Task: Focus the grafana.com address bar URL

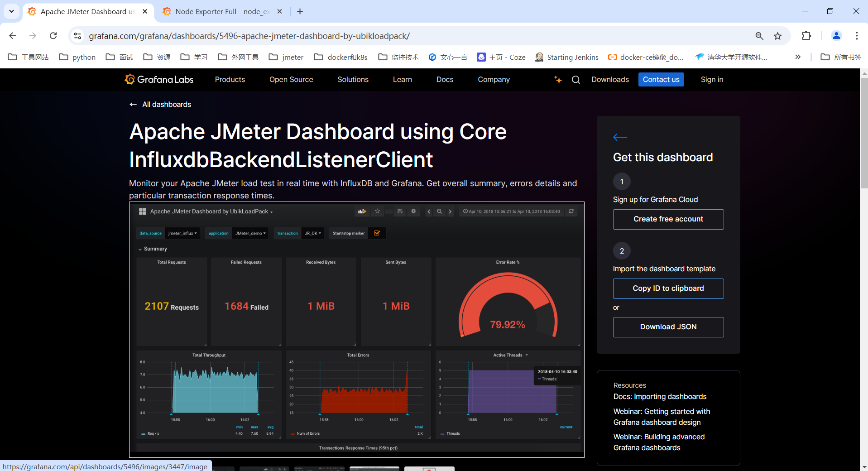Action: (x=249, y=36)
